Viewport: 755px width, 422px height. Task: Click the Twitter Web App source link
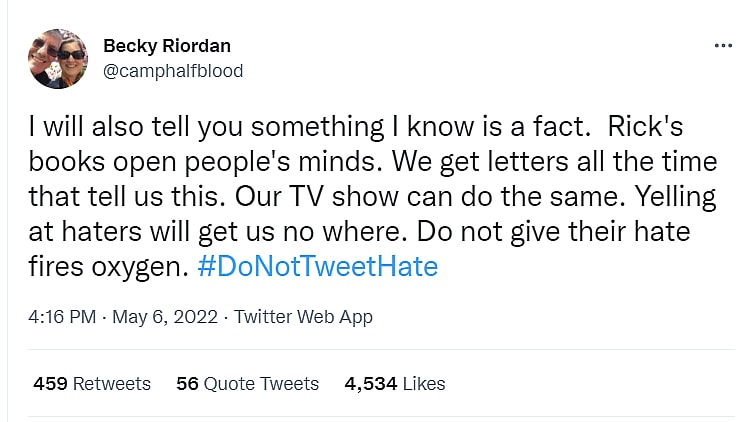303,317
